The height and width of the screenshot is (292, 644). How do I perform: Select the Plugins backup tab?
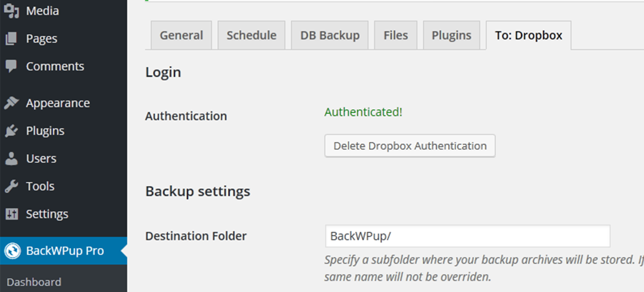pyautogui.click(x=451, y=35)
